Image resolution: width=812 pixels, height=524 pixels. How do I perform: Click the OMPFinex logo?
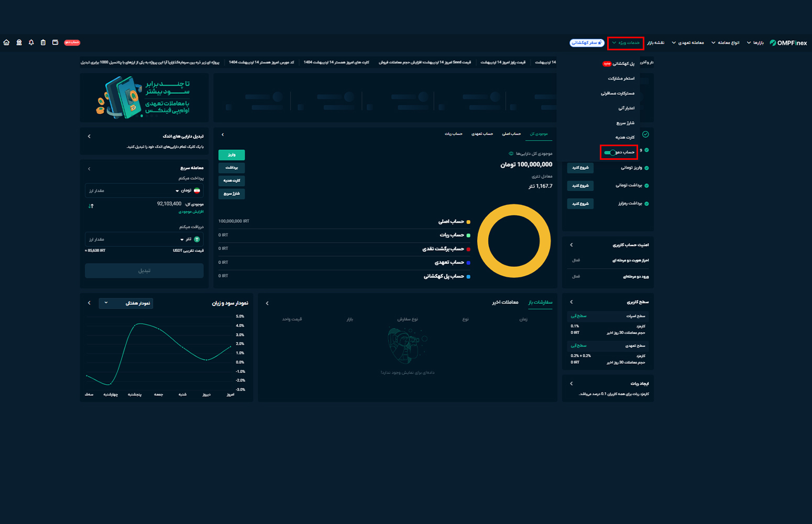[788, 43]
